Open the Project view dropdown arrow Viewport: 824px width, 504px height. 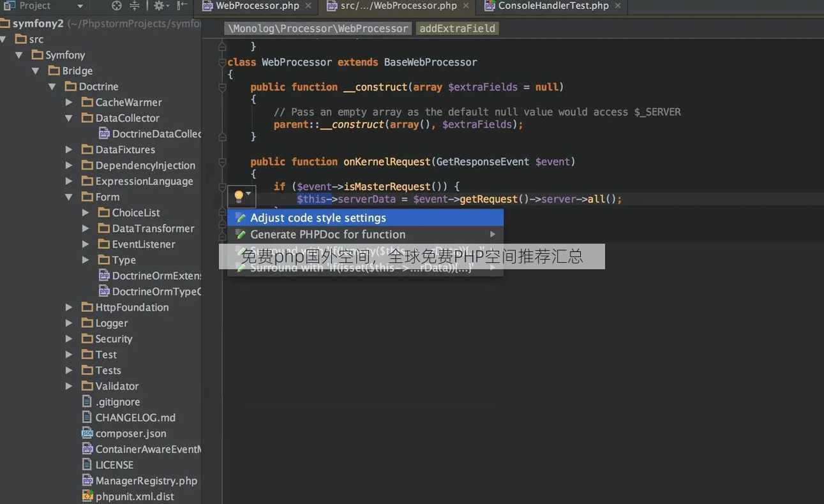(80, 6)
